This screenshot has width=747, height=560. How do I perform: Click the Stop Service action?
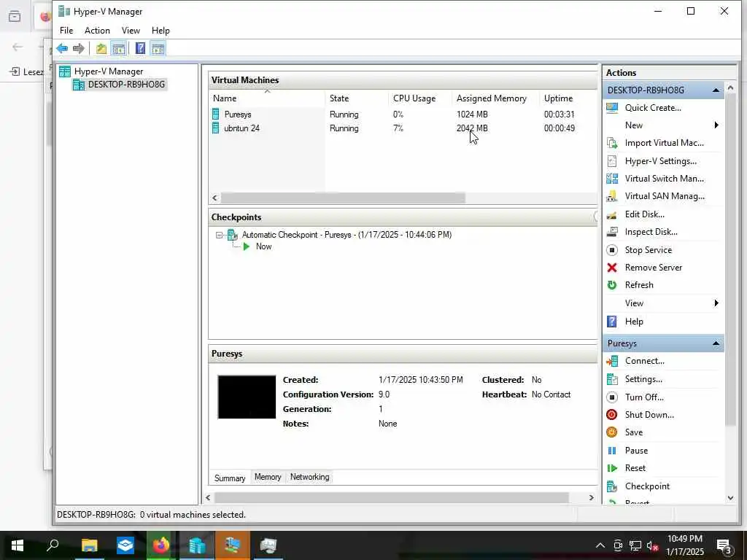point(648,250)
